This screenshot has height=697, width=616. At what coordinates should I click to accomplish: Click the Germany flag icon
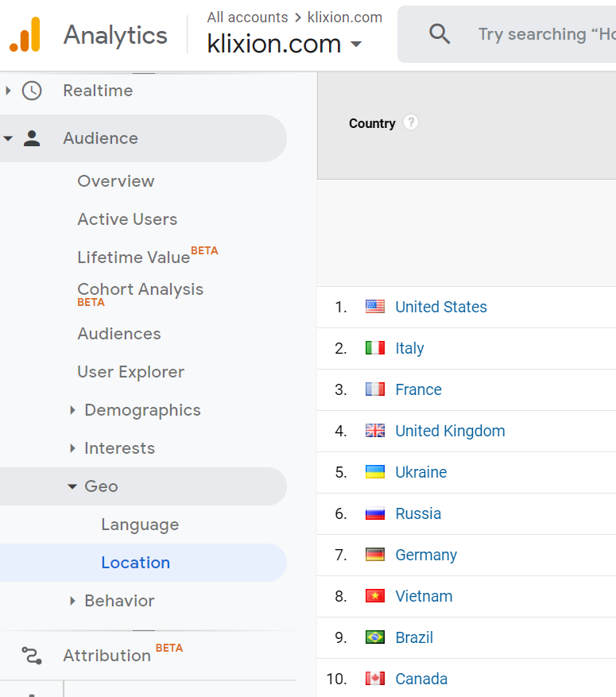[x=375, y=555]
